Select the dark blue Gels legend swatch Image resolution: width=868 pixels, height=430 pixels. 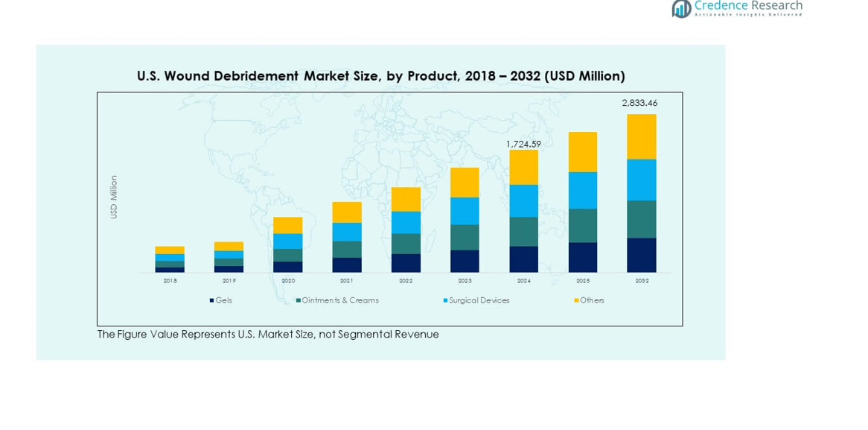click(x=212, y=300)
